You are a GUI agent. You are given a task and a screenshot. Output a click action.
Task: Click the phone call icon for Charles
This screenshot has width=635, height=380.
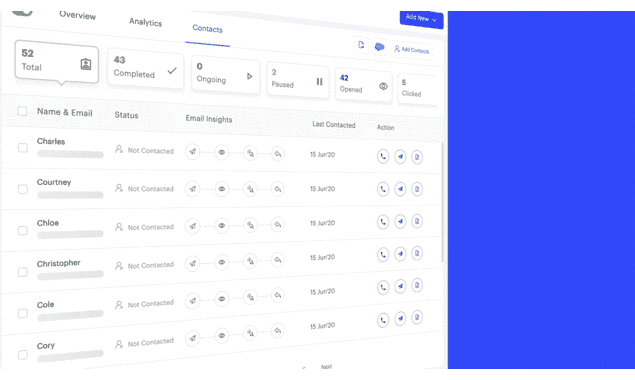click(383, 156)
